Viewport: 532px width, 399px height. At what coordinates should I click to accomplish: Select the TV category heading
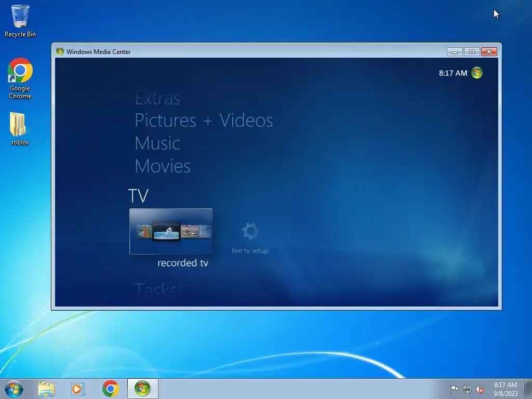tap(138, 196)
